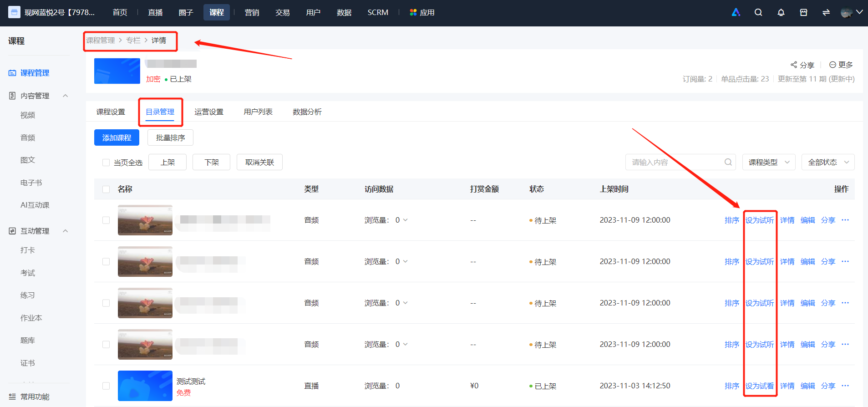Click the search icon in content search box
Image resolution: width=868 pixels, height=407 pixels.
click(x=728, y=162)
